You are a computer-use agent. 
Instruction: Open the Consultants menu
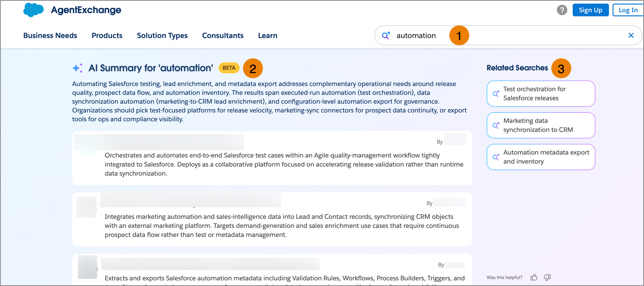223,35
